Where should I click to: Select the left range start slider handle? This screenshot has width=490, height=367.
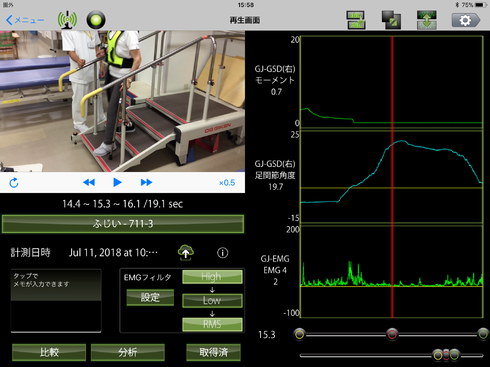300,334
